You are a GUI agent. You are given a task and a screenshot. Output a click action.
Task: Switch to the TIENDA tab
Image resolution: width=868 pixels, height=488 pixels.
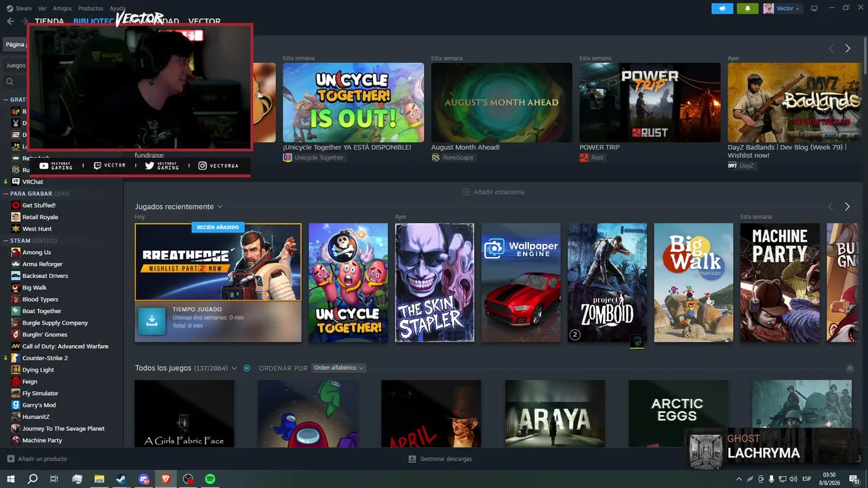coord(50,22)
